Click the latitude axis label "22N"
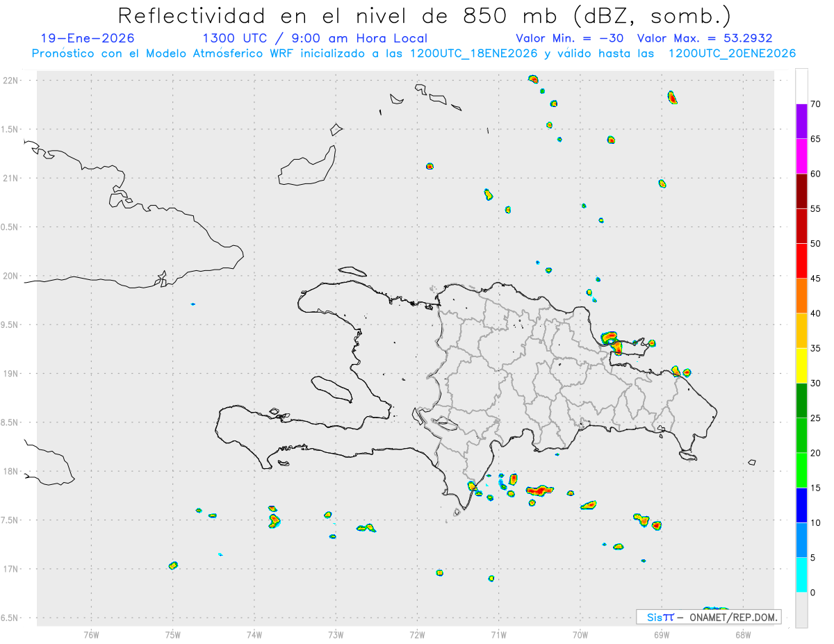Image resolution: width=834 pixels, height=644 pixels. tap(12, 81)
